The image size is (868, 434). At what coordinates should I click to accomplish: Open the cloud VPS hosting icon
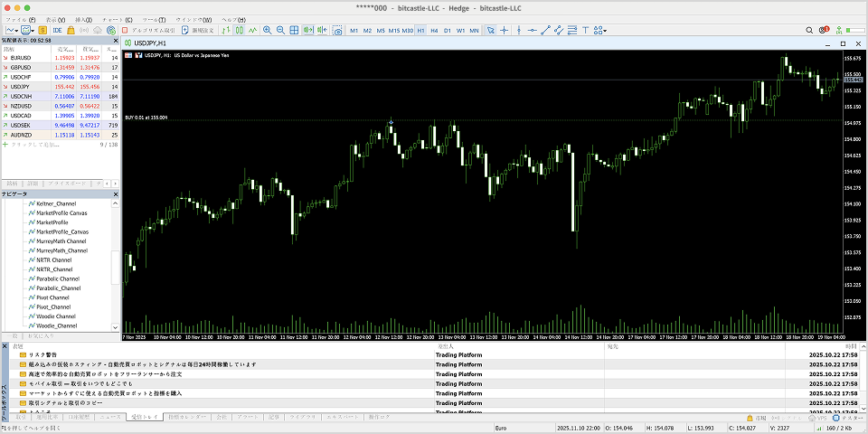(98, 31)
